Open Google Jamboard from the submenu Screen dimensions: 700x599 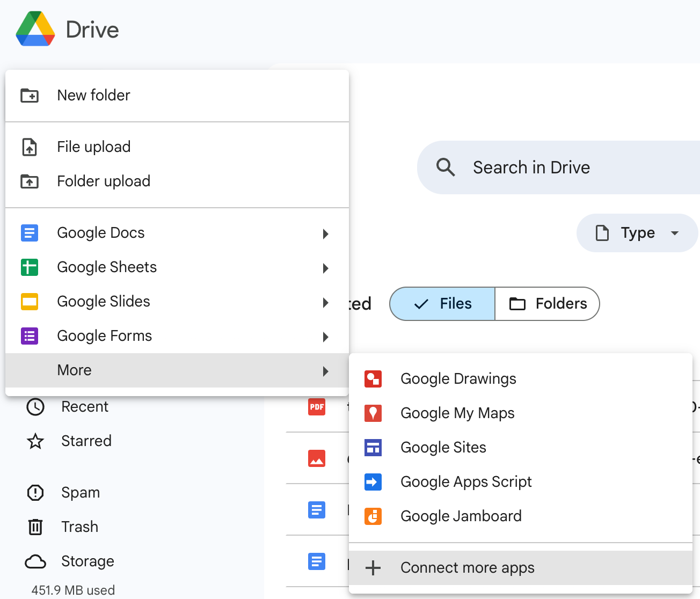pos(460,516)
